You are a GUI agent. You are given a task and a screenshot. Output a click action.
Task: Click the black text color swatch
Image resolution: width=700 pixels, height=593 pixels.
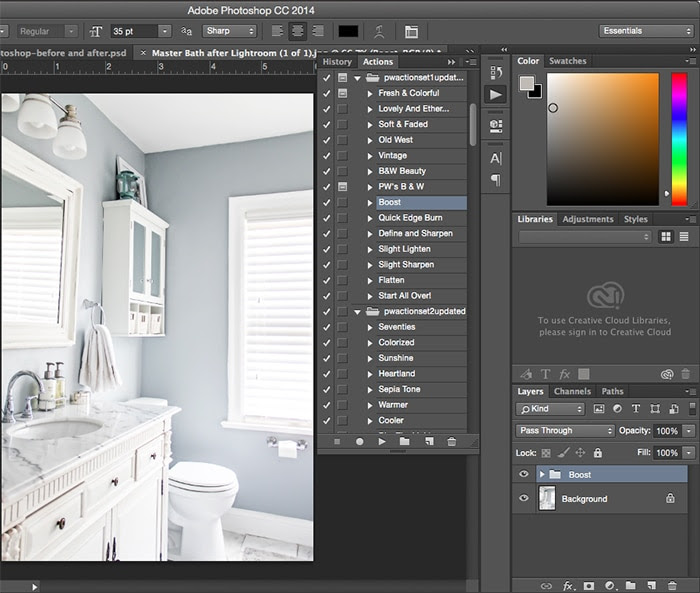[x=348, y=32]
